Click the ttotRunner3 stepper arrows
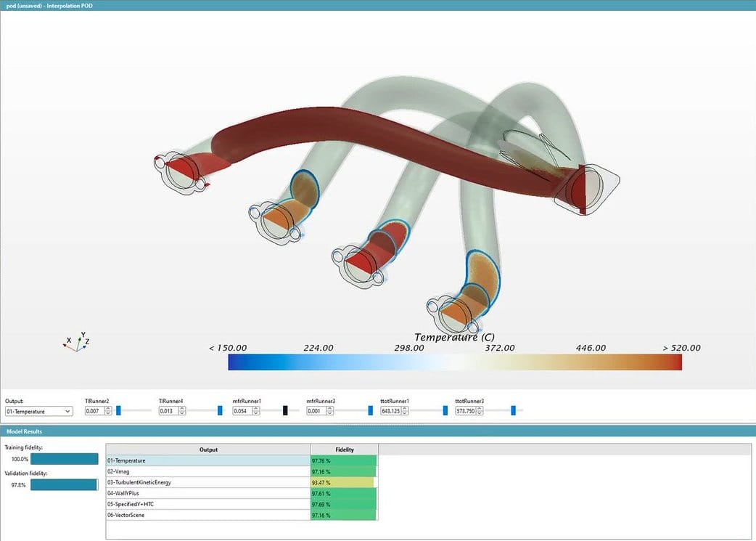This screenshot has width=756, height=541. 480,411
